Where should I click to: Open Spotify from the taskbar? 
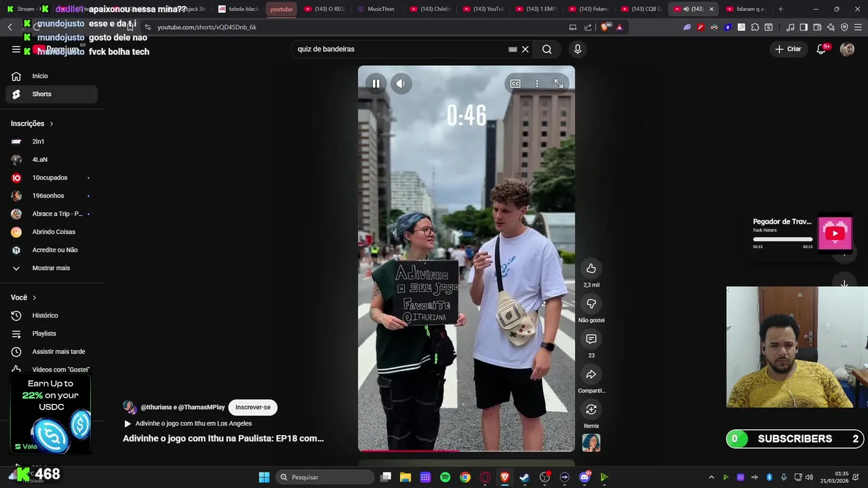[445, 477]
